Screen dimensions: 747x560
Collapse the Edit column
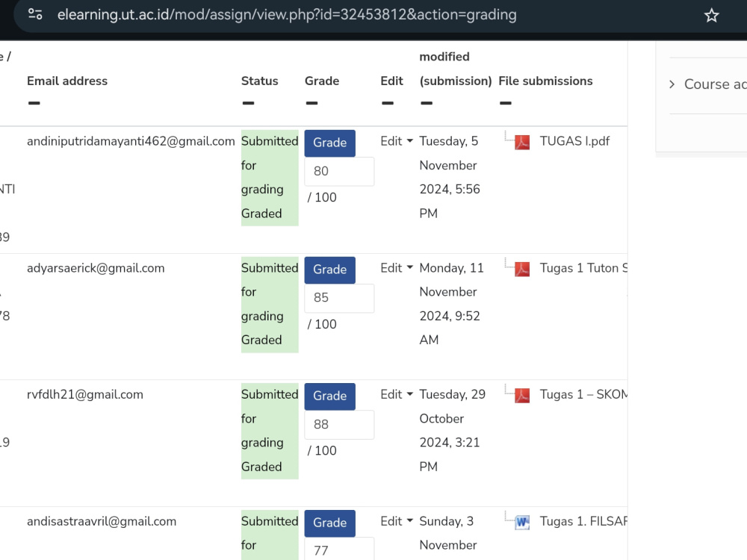(x=388, y=103)
